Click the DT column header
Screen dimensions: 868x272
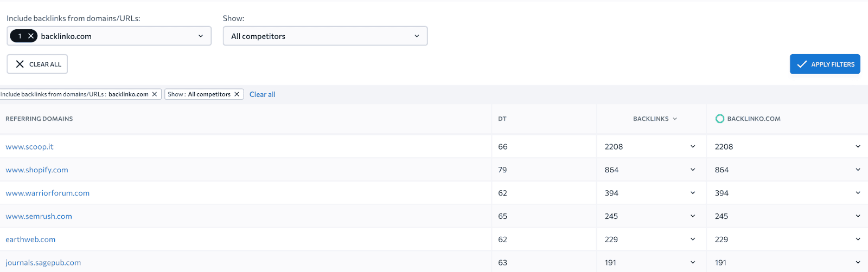(502, 119)
